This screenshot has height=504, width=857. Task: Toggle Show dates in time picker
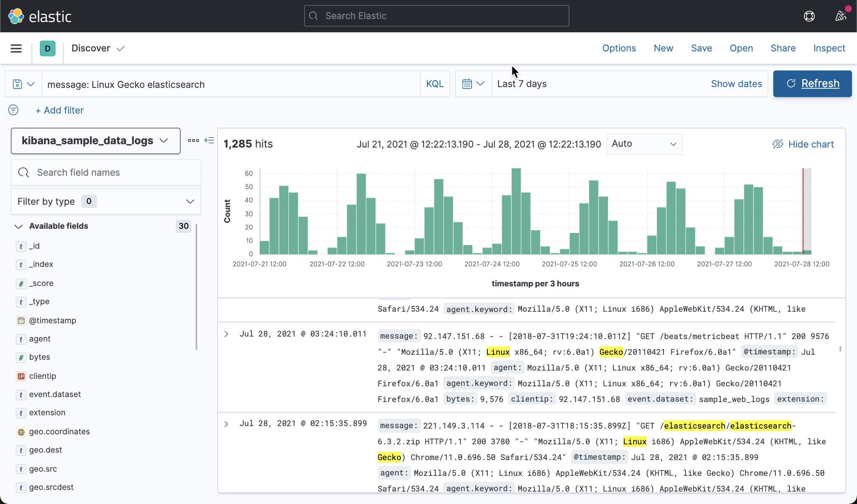[x=736, y=83]
